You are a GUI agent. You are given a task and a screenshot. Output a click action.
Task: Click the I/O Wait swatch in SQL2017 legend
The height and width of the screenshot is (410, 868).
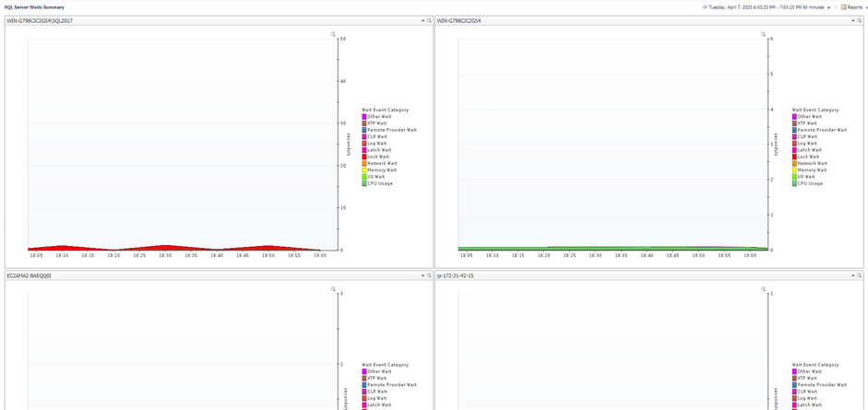pyautogui.click(x=364, y=177)
